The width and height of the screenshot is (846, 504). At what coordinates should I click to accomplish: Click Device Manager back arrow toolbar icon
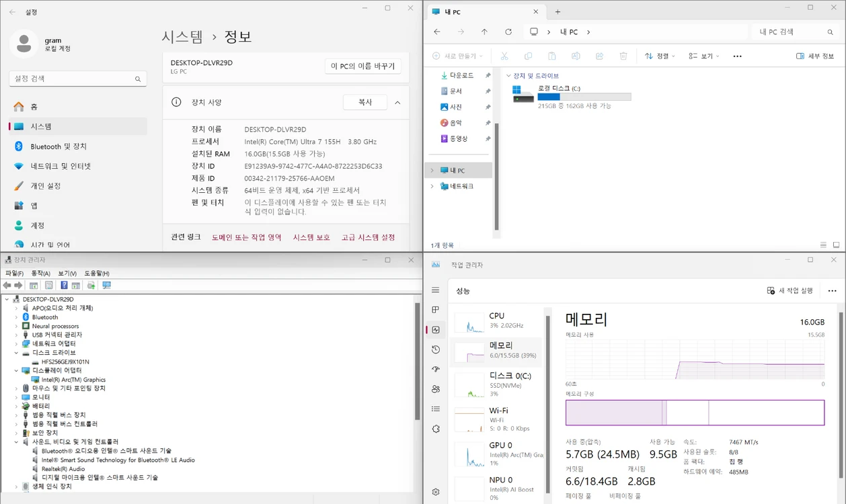[7, 286]
